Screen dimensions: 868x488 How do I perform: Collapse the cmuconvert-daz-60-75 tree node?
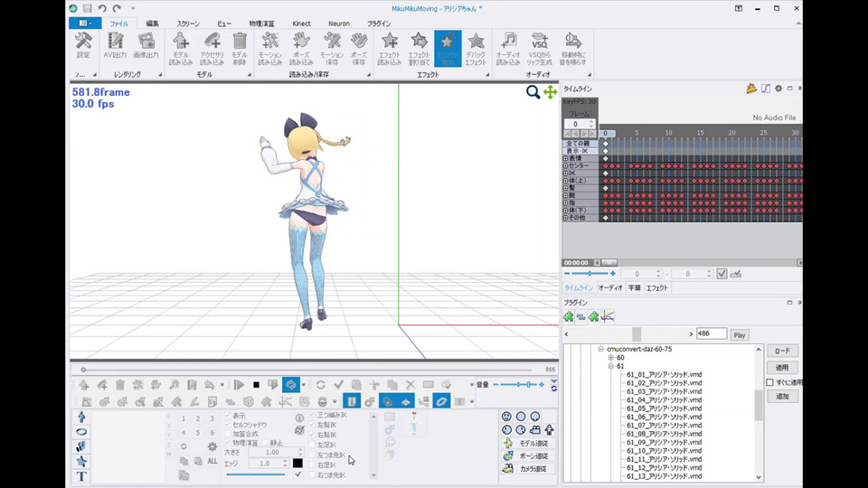600,349
